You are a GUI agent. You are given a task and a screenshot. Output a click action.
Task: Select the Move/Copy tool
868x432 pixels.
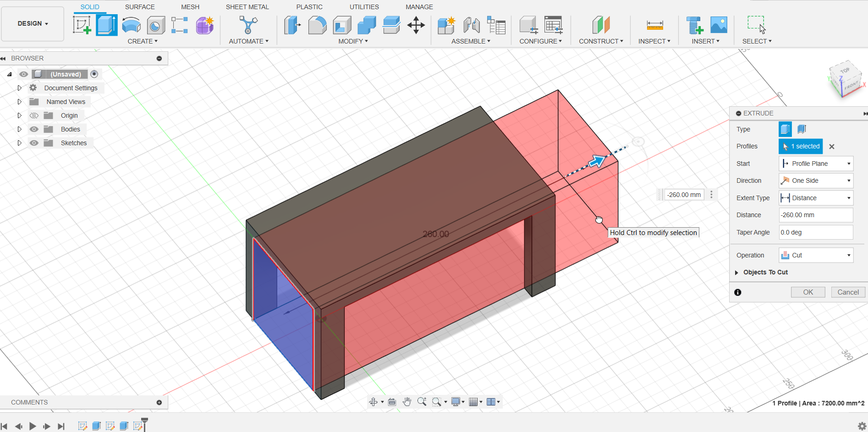(416, 25)
